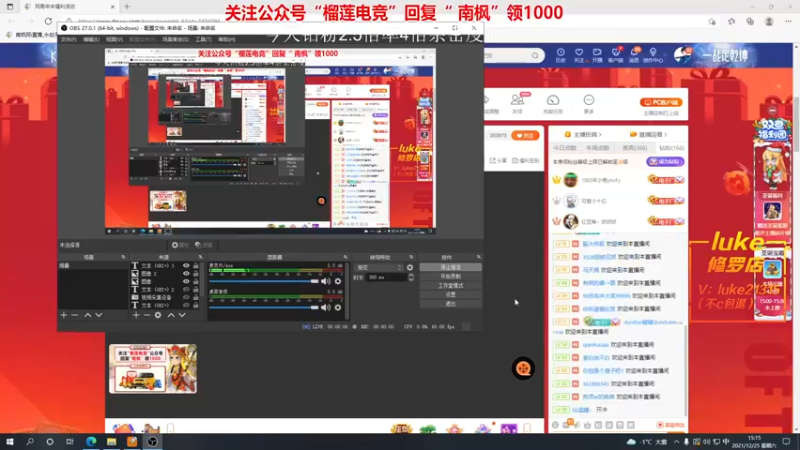Image resolution: width=800 pixels, height=450 pixels.
Task: Pop out the 混音器 dock panel
Action: 345,257
